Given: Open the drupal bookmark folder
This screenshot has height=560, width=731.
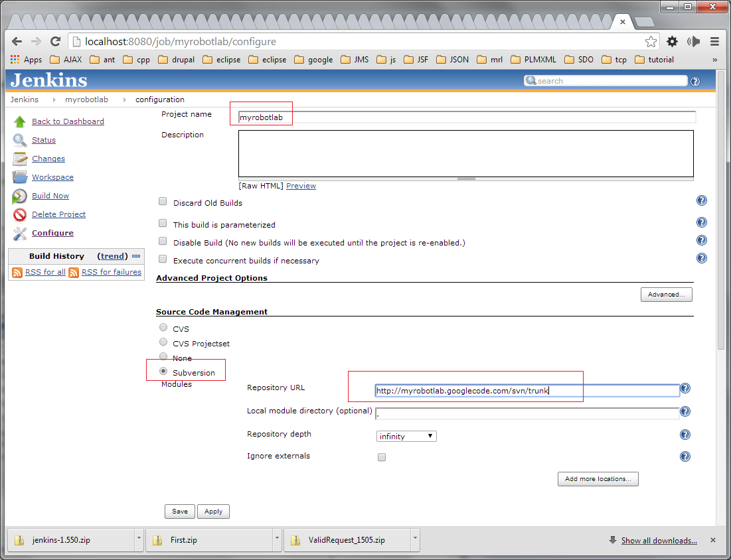Looking at the screenshot, I should pos(176,60).
